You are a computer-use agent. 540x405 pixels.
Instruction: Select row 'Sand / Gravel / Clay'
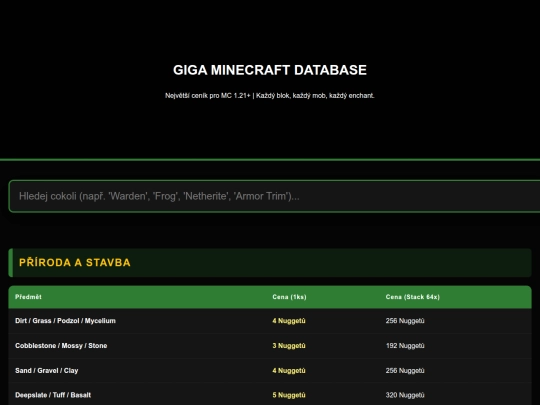point(270,370)
